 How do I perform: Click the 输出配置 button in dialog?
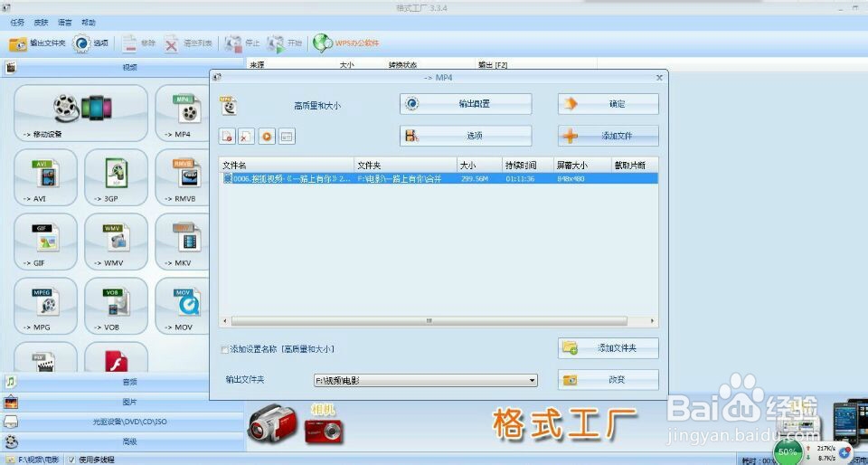[x=466, y=104]
